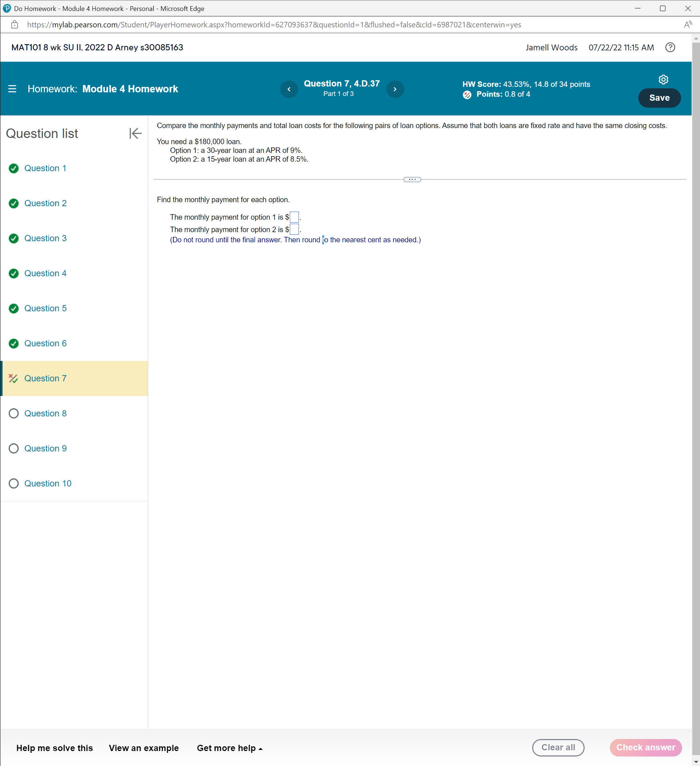Expand the ellipsis divider handle
This screenshot has height=766, width=700.
(x=412, y=179)
